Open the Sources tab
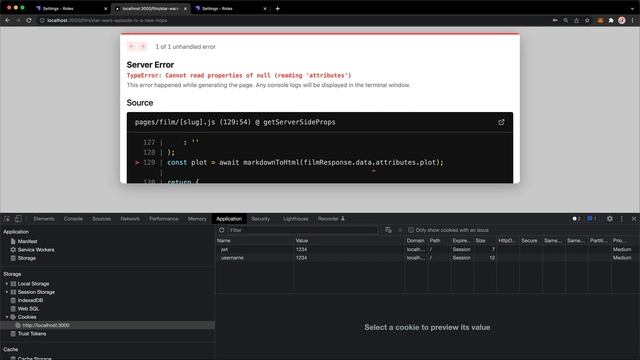Screen dimensions: 640x360 tap(101, 219)
